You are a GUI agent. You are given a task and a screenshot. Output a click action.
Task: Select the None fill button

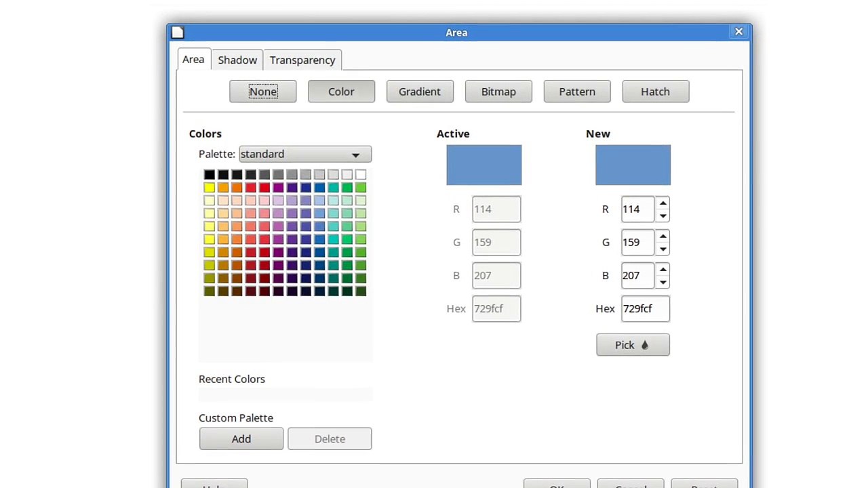click(263, 91)
